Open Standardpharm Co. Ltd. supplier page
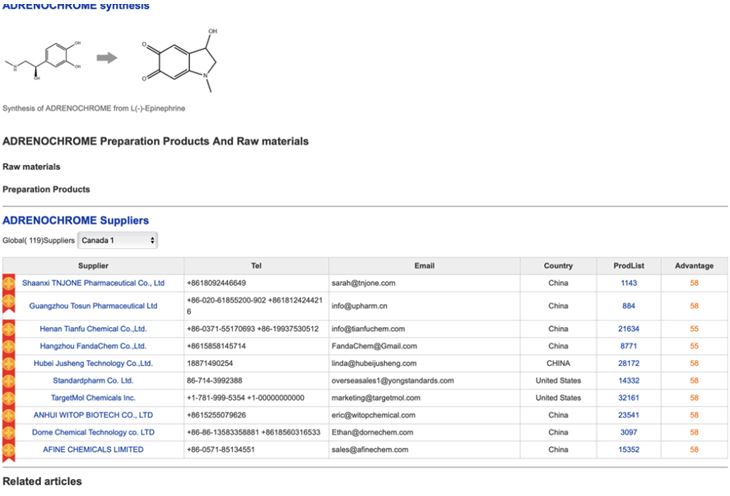Image resolution: width=730 pixels, height=496 pixels. [x=93, y=380]
